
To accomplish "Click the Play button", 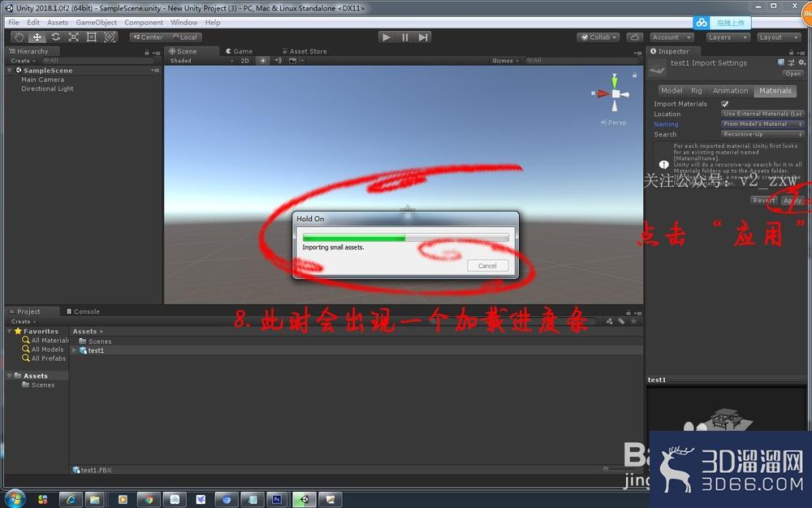I will coord(386,37).
